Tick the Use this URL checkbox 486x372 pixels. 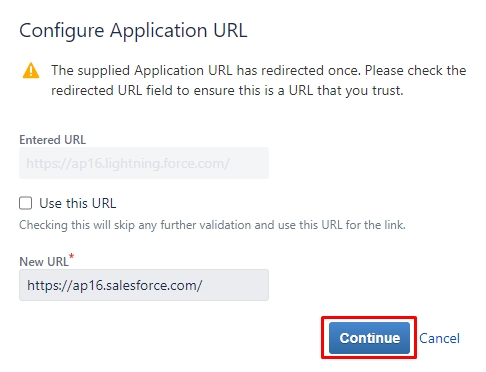[x=26, y=203]
